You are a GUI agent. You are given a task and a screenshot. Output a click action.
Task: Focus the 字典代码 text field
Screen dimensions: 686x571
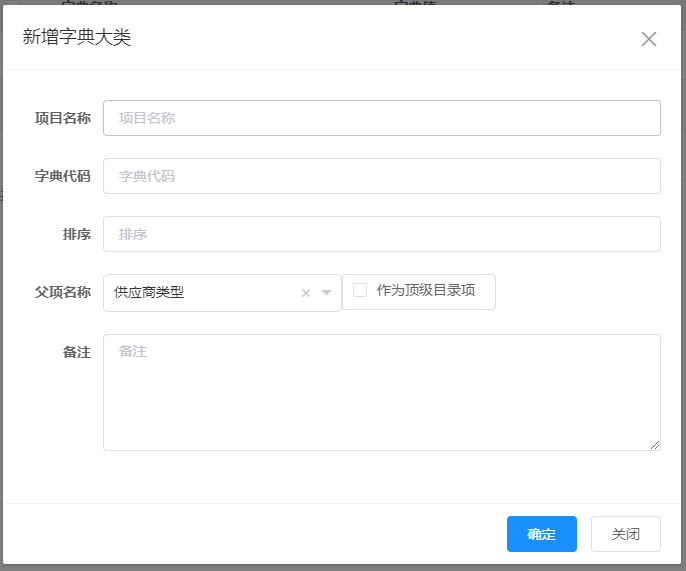click(x=382, y=176)
